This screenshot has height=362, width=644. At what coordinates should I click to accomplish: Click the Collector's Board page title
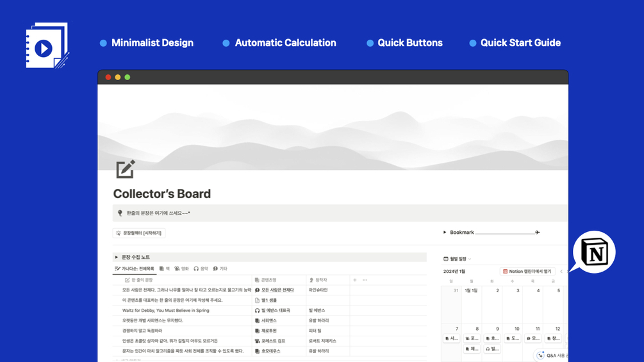click(x=162, y=193)
